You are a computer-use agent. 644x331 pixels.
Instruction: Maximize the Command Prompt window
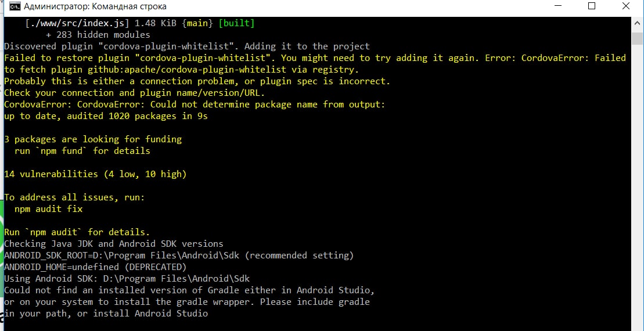pos(592,7)
